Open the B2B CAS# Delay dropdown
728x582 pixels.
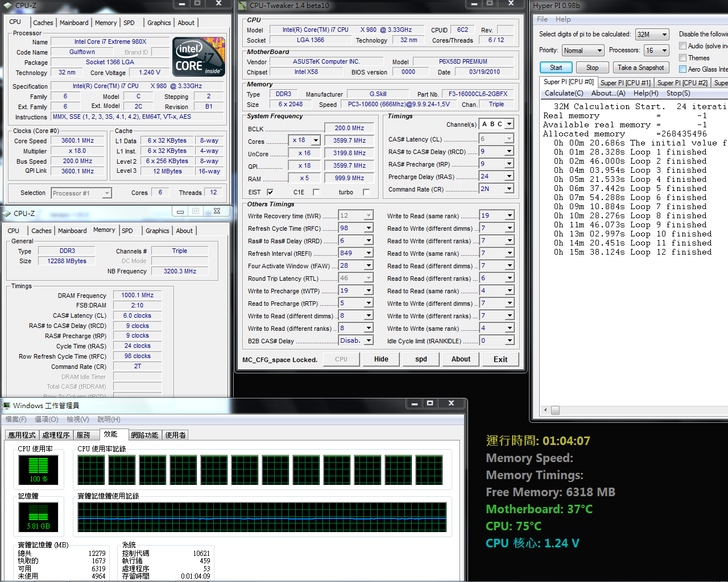pyautogui.click(x=369, y=340)
